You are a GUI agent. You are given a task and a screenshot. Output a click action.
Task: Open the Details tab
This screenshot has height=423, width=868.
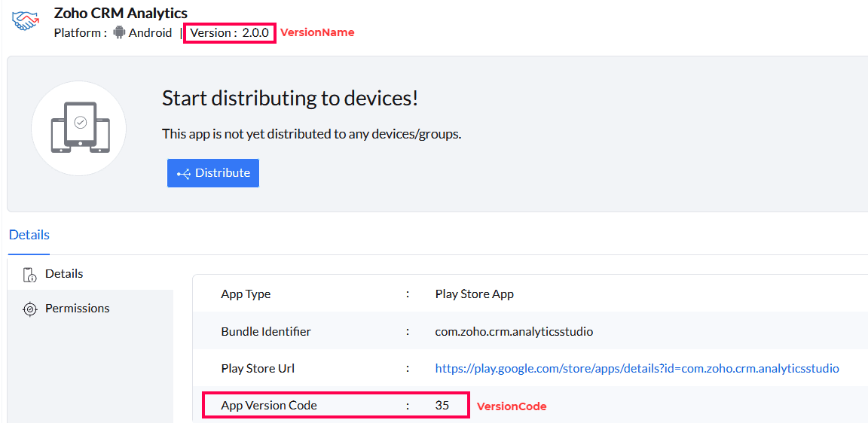tap(29, 234)
